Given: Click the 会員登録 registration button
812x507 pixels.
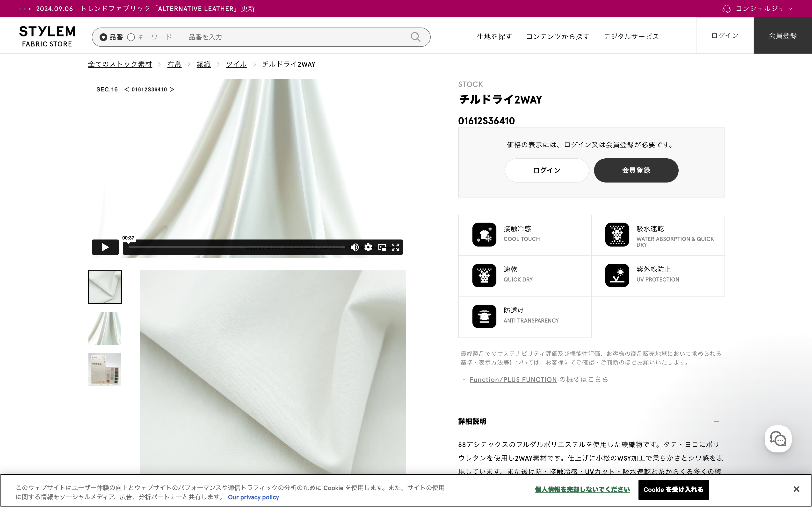Looking at the screenshot, I should [636, 170].
